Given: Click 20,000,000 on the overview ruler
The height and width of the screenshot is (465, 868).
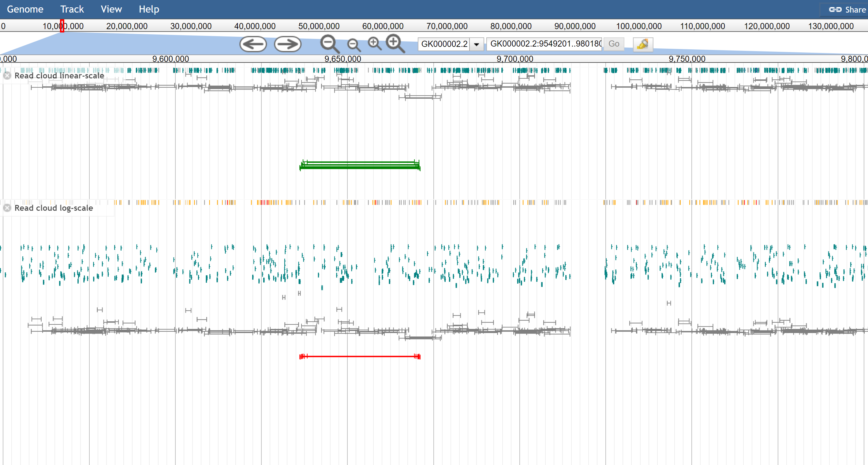Looking at the screenshot, I should coord(127,26).
